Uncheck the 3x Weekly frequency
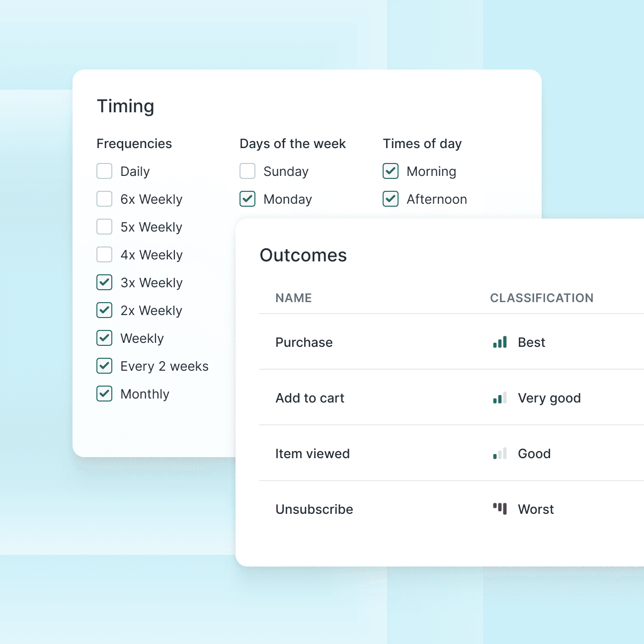 coord(104,282)
